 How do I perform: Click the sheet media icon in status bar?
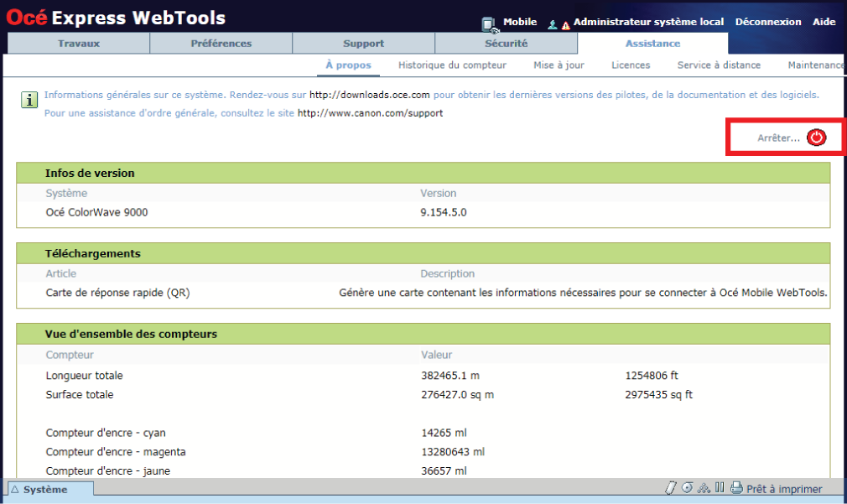point(670,488)
